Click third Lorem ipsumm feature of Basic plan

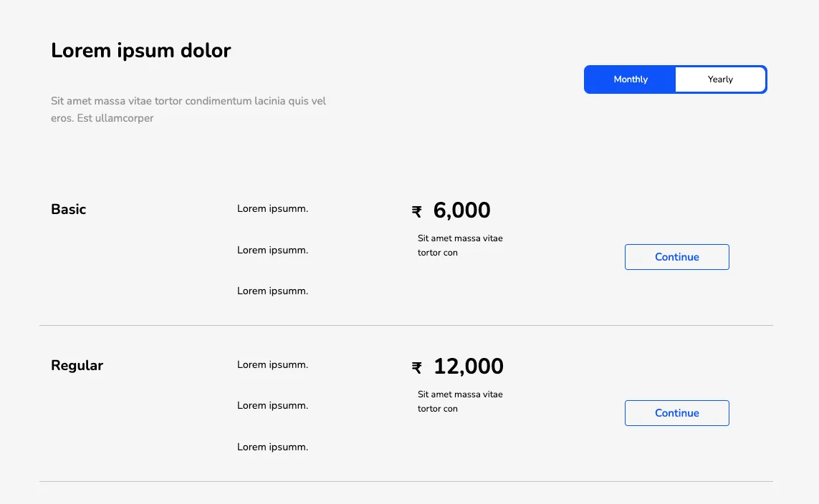(x=272, y=291)
